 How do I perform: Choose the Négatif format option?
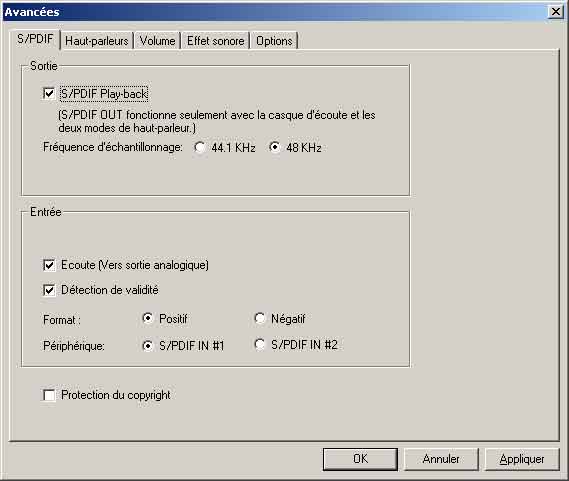pos(260,318)
